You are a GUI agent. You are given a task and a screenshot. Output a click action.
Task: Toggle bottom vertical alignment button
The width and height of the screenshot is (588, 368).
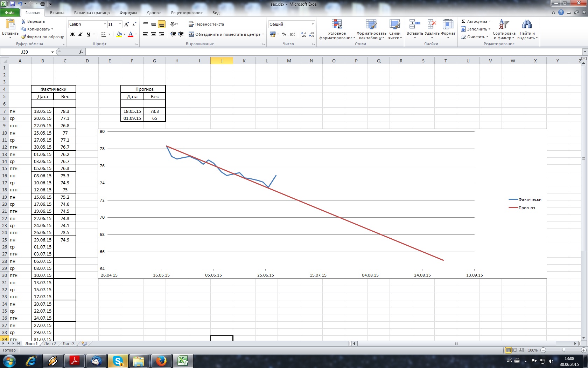click(161, 24)
